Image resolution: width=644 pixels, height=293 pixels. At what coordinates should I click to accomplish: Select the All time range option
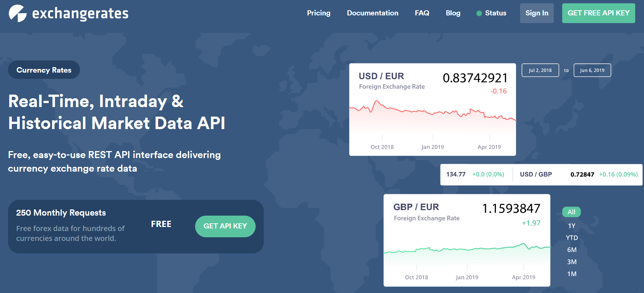pos(571,212)
